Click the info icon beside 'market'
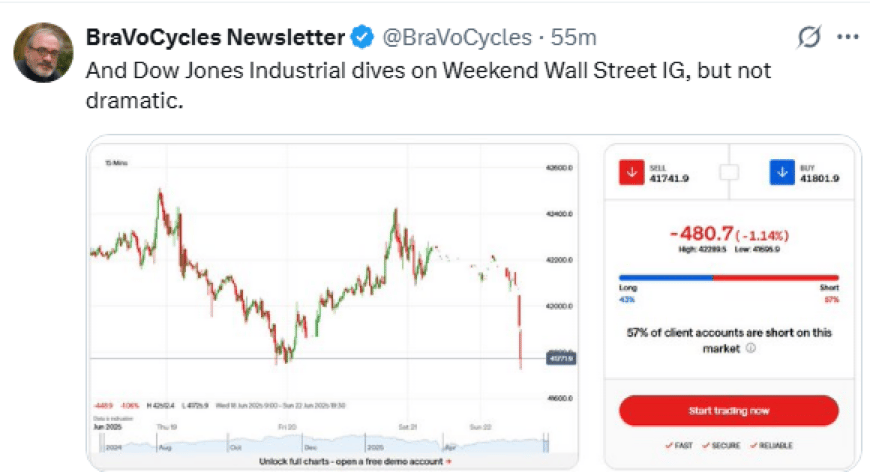 coord(751,348)
